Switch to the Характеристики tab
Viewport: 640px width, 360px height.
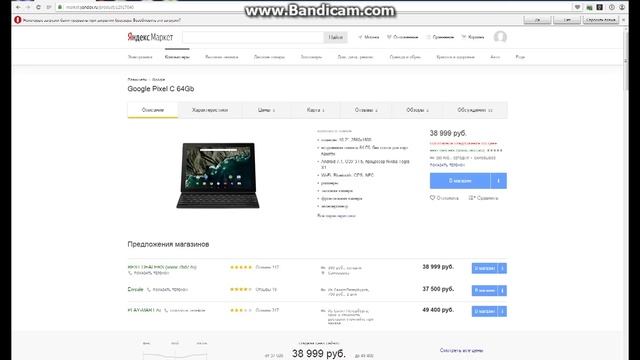(210, 110)
